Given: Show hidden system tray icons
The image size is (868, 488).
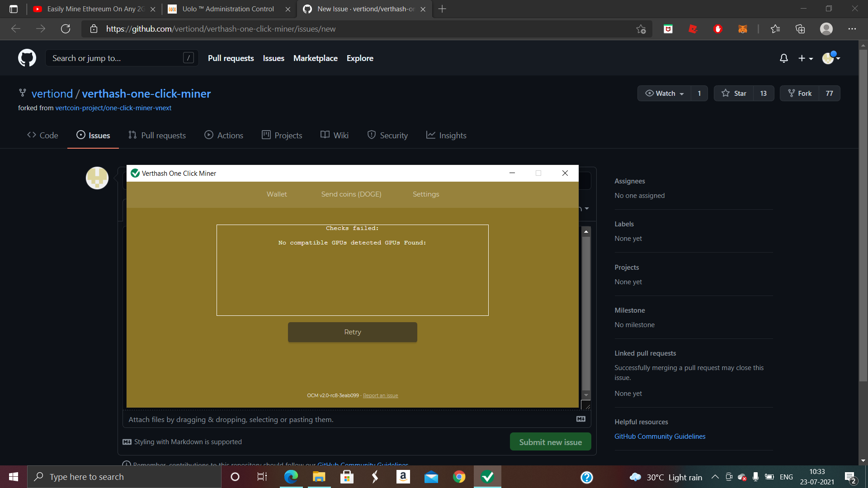Looking at the screenshot, I should click(715, 477).
